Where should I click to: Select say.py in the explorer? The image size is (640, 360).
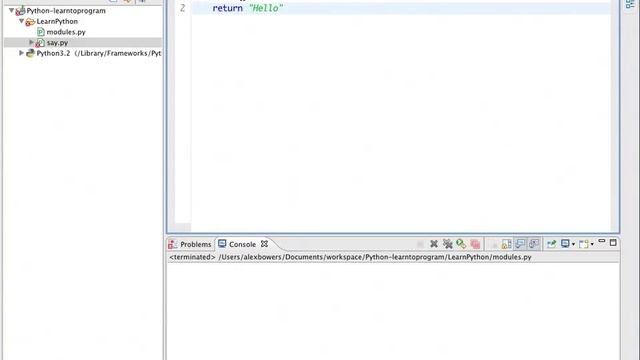tap(57, 42)
